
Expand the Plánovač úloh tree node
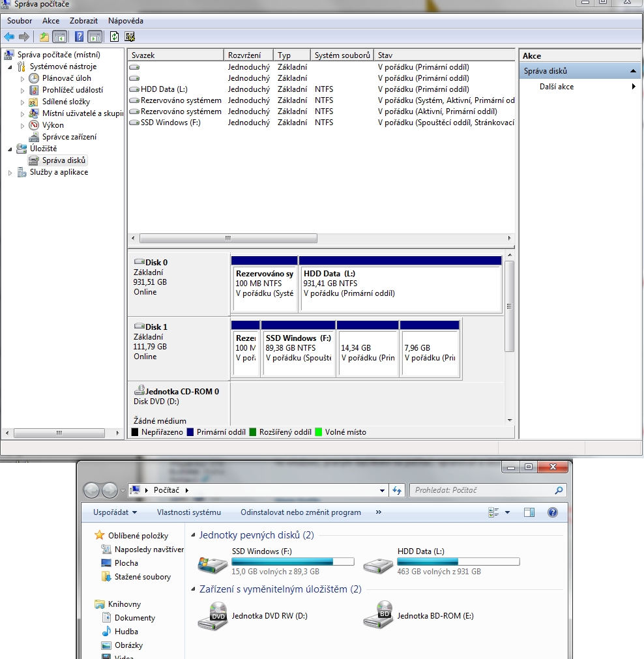tap(23, 78)
